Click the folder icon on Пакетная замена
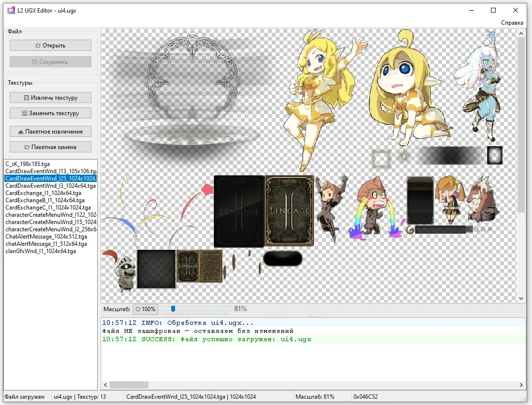532x405 pixels. coord(27,147)
